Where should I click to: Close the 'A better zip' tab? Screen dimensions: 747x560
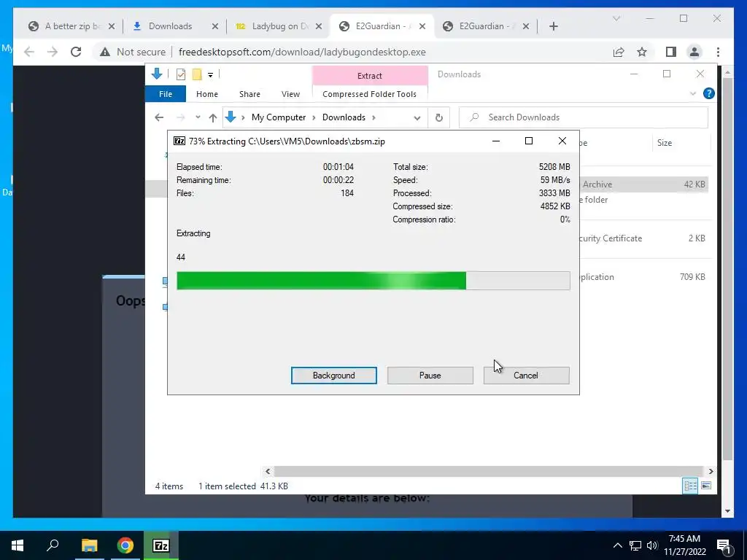point(112,26)
